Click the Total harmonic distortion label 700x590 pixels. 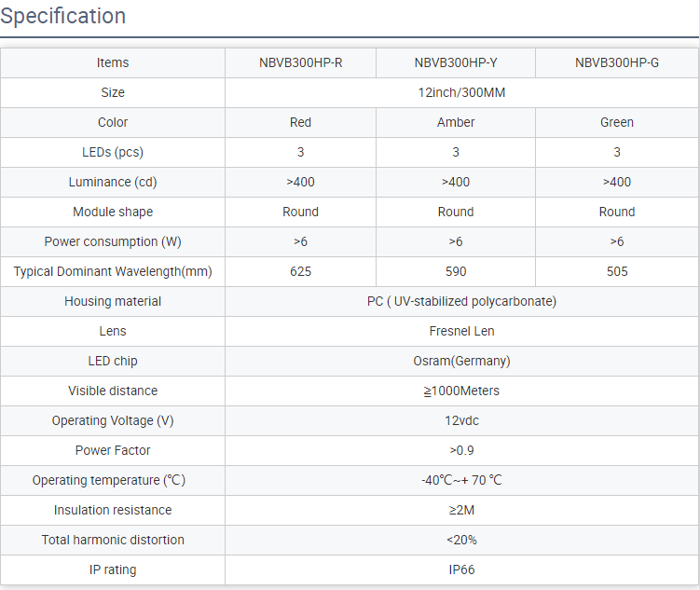click(x=113, y=540)
